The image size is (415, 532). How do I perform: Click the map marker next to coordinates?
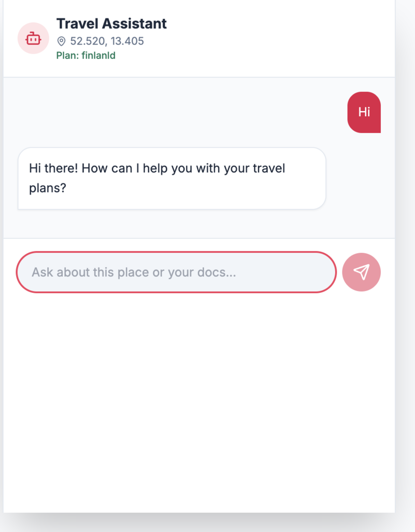(x=60, y=40)
